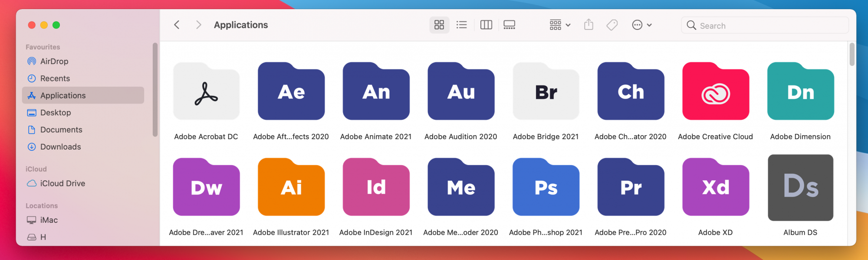This screenshot has height=260, width=868.
Task: Go back with the left chevron
Action: pos(177,25)
